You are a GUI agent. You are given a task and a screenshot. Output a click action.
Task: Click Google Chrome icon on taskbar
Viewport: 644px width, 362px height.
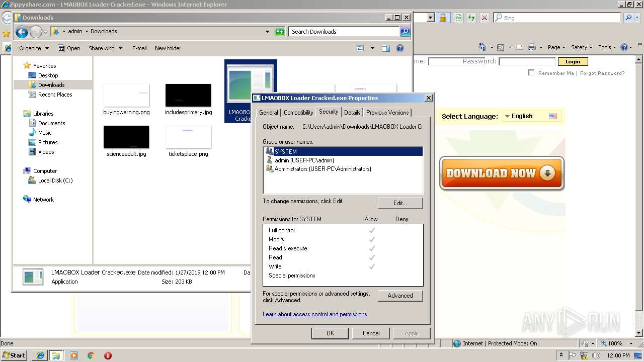(x=91, y=355)
